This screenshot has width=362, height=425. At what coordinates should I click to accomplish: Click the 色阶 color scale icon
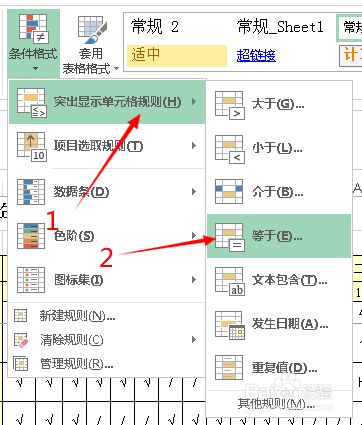pyautogui.click(x=31, y=236)
